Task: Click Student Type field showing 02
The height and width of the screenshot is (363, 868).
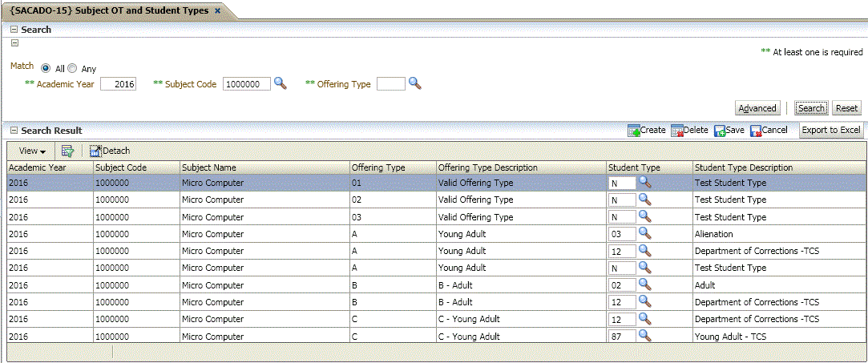Action: coord(622,285)
